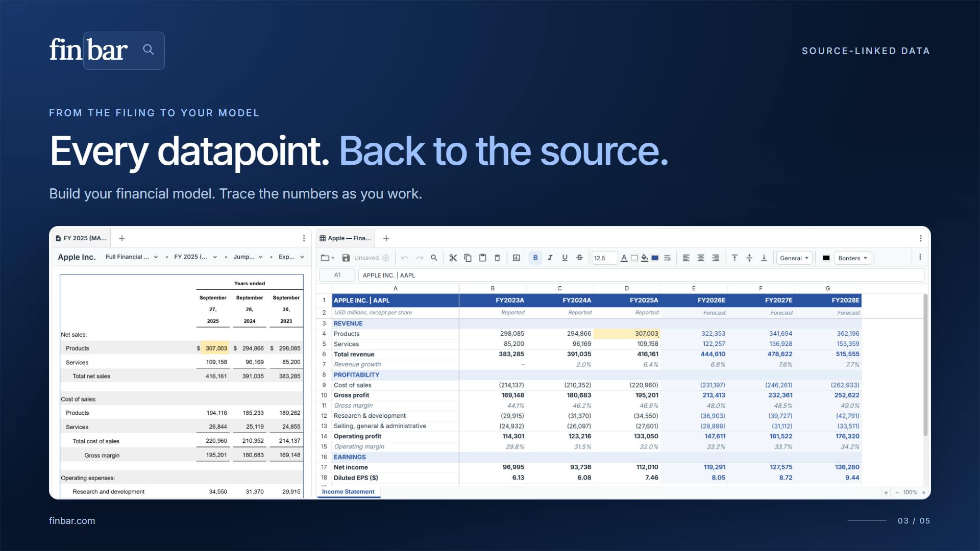The width and height of the screenshot is (980, 551).
Task: Align cell content to top
Action: [734, 258]
